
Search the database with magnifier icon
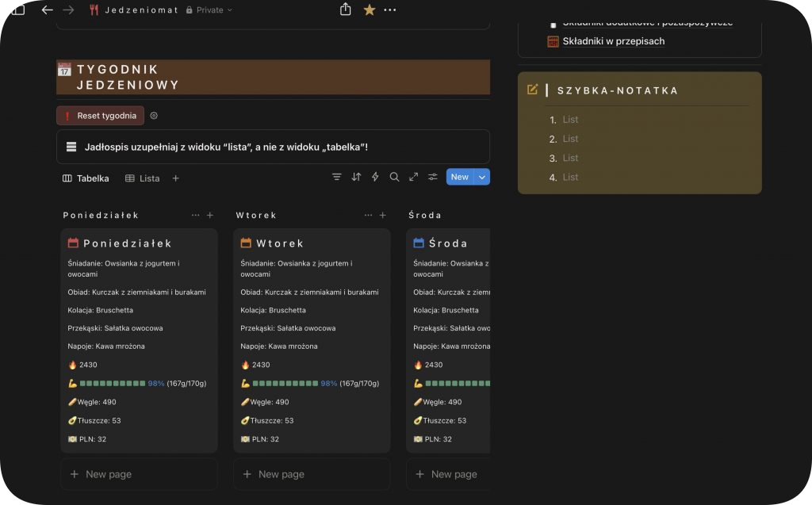click(394, 177)
